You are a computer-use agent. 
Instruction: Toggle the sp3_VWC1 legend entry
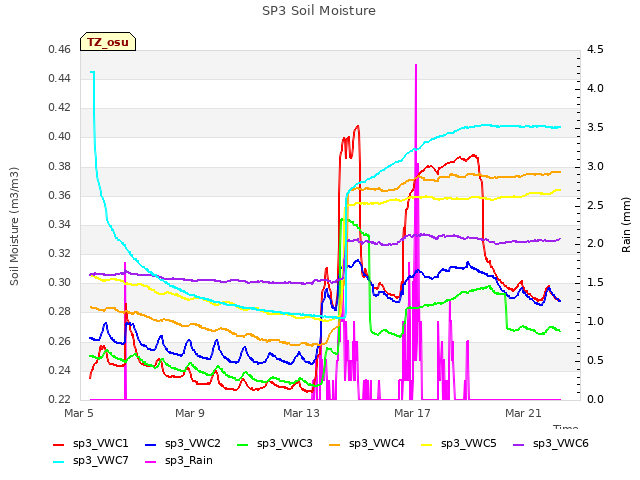point(91,444)
